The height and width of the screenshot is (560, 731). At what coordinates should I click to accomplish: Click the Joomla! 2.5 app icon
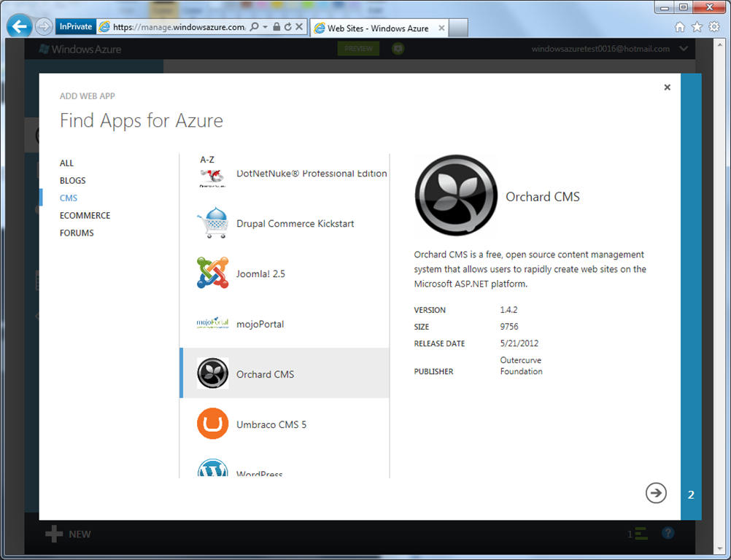click(x=212, y=273)
